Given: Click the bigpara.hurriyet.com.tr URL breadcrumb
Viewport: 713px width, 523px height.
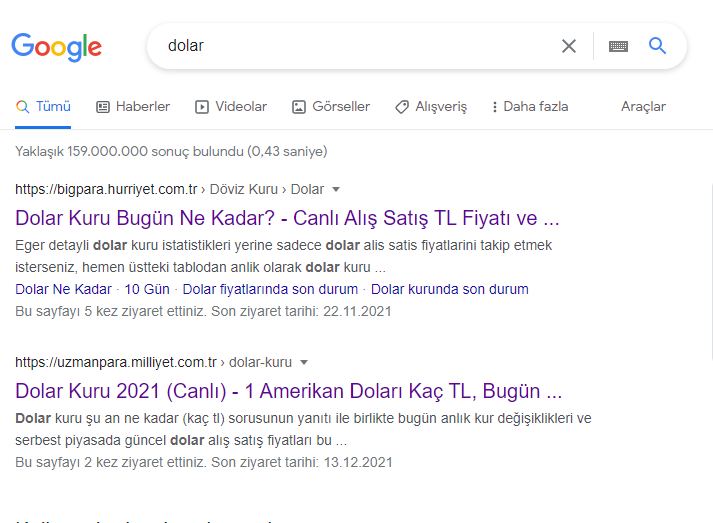Looking at the screenshot, I should [x=170, y=189].
